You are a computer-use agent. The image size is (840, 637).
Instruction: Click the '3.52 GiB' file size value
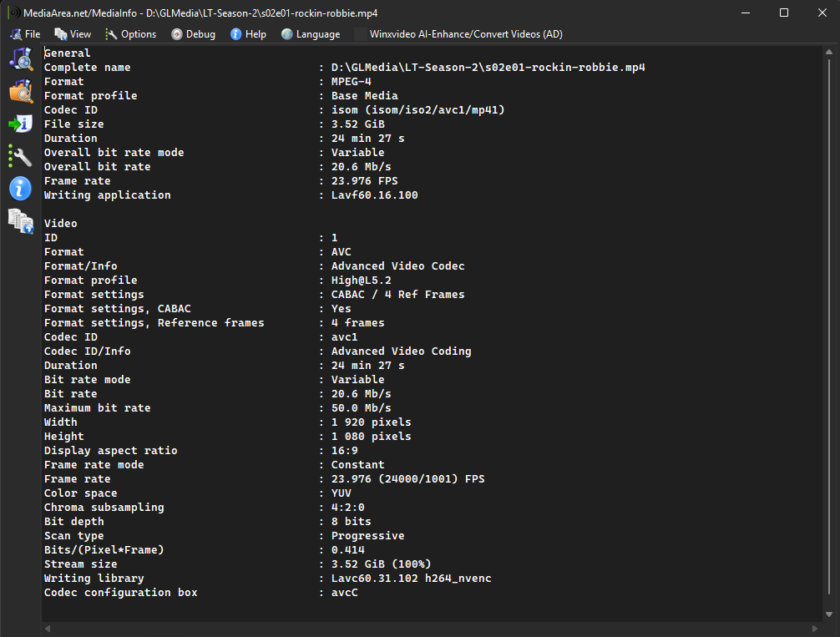(358, 124)
